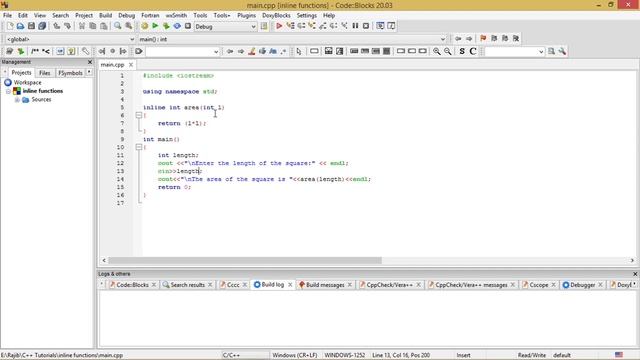Viewport: 640px width, 360px height.
Task: Collapse the inline functions project node
Action: coord(8,91)
